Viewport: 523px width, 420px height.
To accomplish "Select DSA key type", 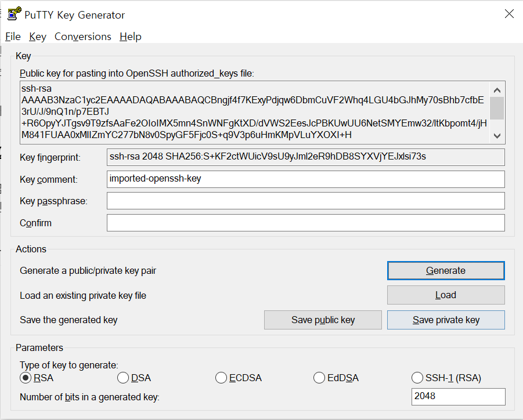I will pyautogui.click(x=134, y=378).
